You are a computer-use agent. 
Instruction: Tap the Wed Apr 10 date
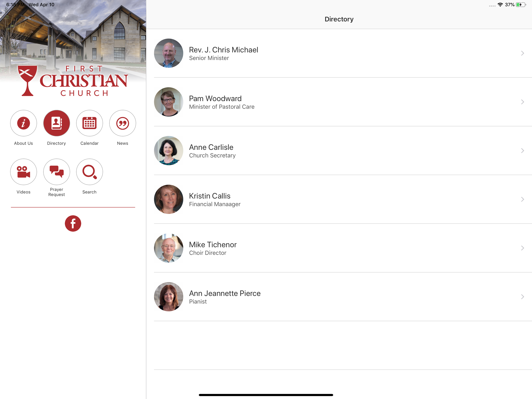pyautogui.click(x=42, y=4)
